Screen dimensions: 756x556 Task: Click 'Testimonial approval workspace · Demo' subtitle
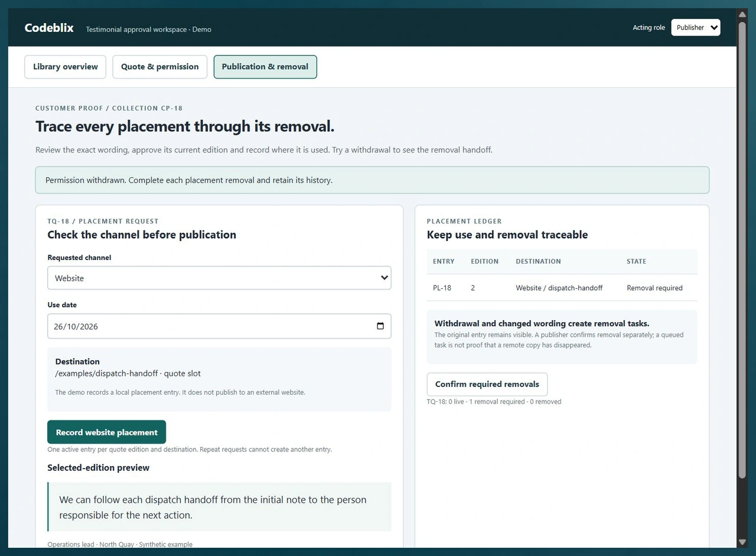coord(148,29)
